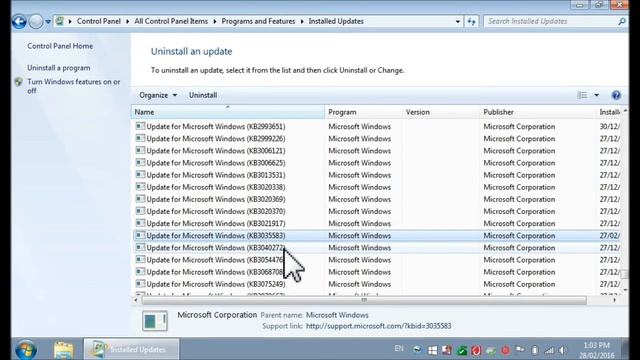Select Update for Microsoft Windows (KB3020369)
Image resolution: width=640 pixels, height=360 pixels.
(x=376, y=199)
